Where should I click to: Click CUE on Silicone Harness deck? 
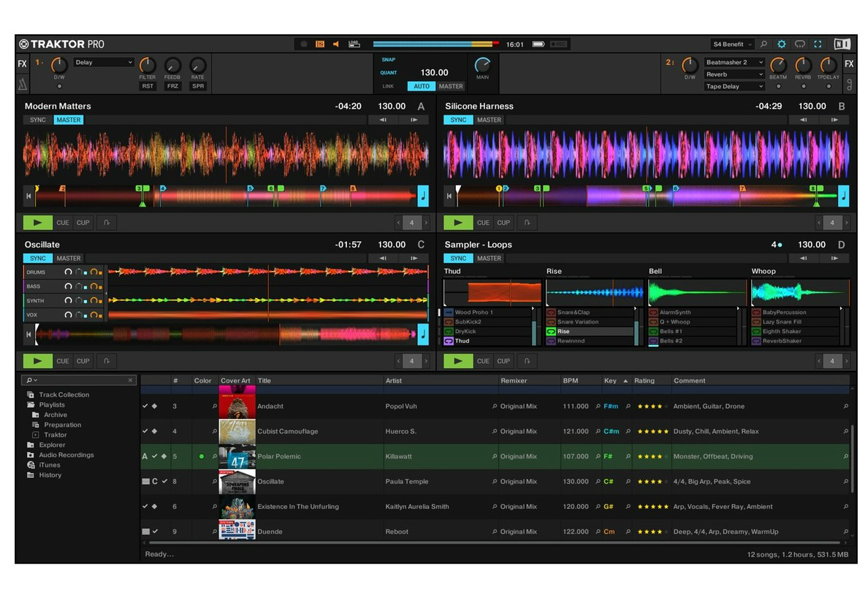pyautogui.click(x=483, y=223)
